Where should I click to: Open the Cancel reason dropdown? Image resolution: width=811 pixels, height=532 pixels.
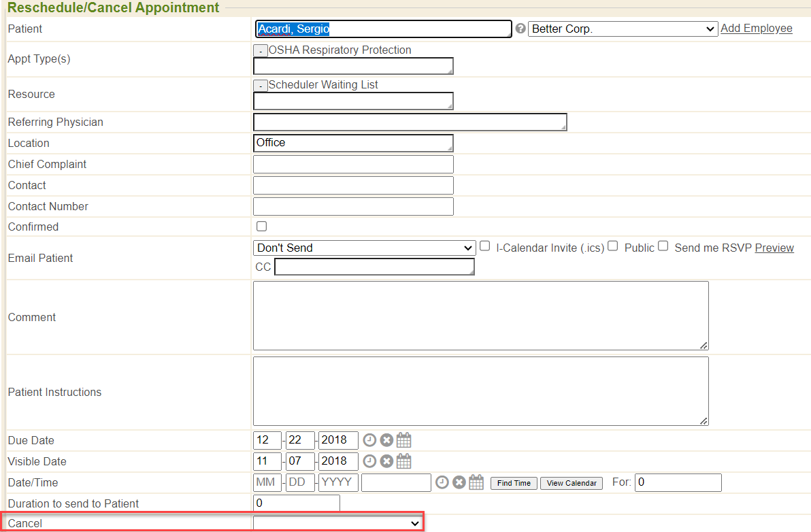point(337,523)
